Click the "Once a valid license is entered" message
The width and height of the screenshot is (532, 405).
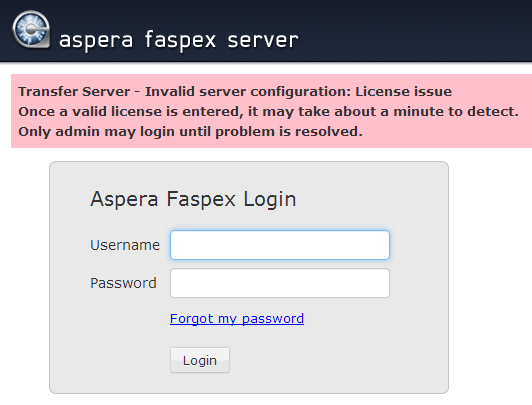268,112
